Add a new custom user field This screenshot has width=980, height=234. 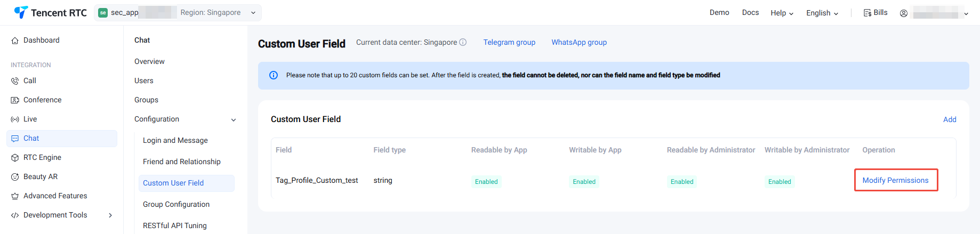(950, 119)
